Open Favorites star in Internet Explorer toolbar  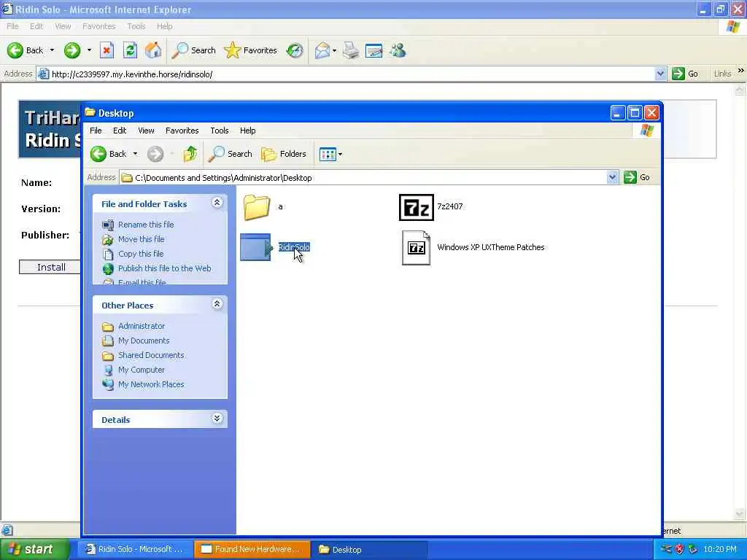pos(251,50)
